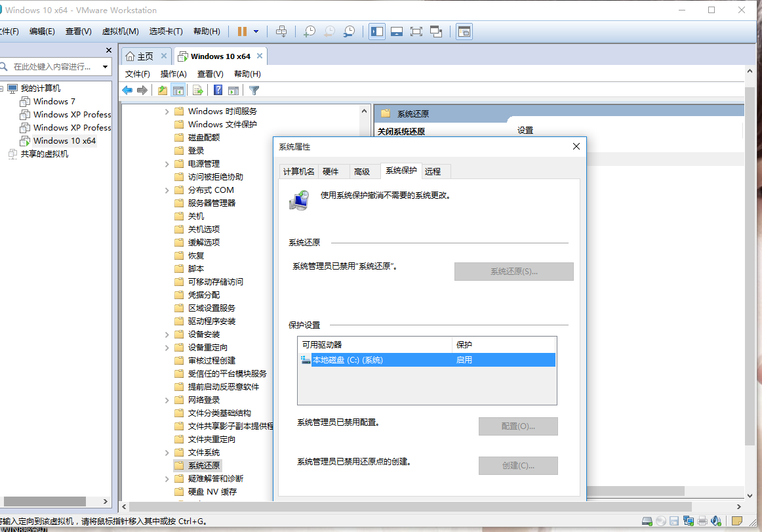Viewport: 762px width, 532px height.
Task: Pause the virtual machine with the orange button
Action: 242,31
